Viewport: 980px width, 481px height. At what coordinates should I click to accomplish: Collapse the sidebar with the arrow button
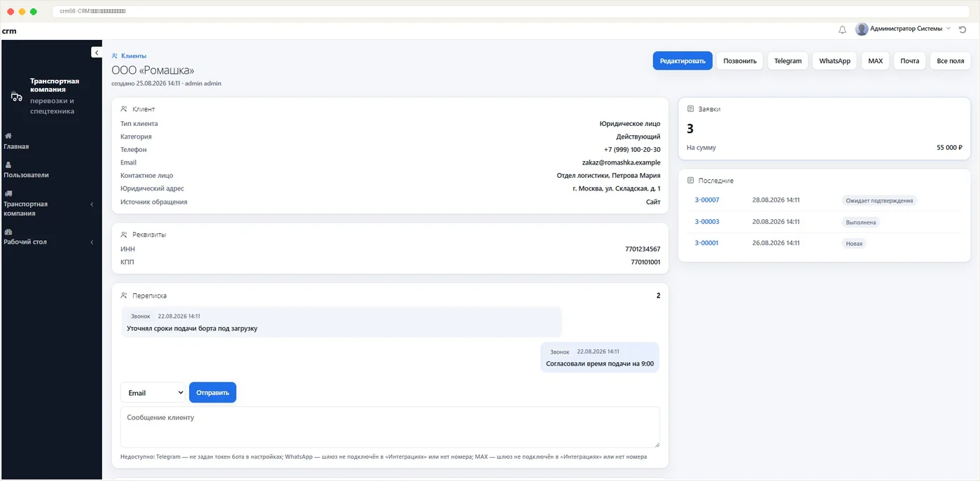click(97, 52)
